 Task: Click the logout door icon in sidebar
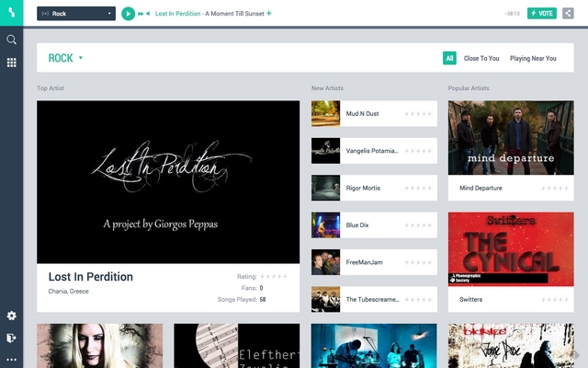coord(12,338)
